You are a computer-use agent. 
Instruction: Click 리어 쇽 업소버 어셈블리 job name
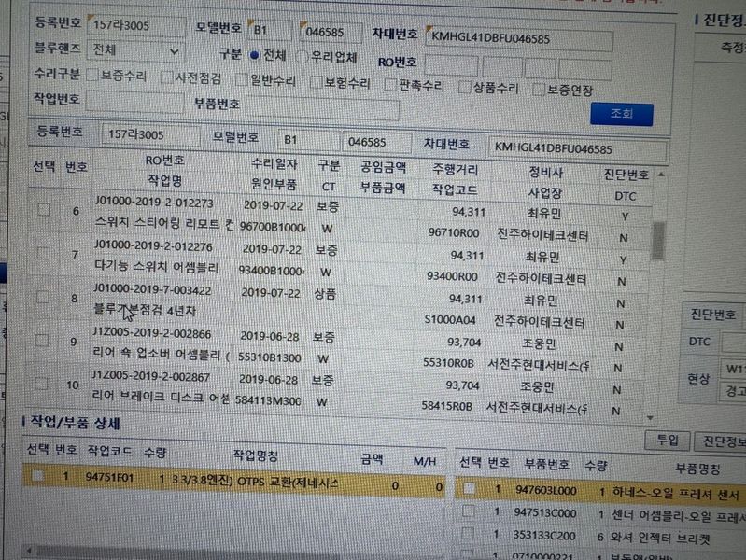161,354
